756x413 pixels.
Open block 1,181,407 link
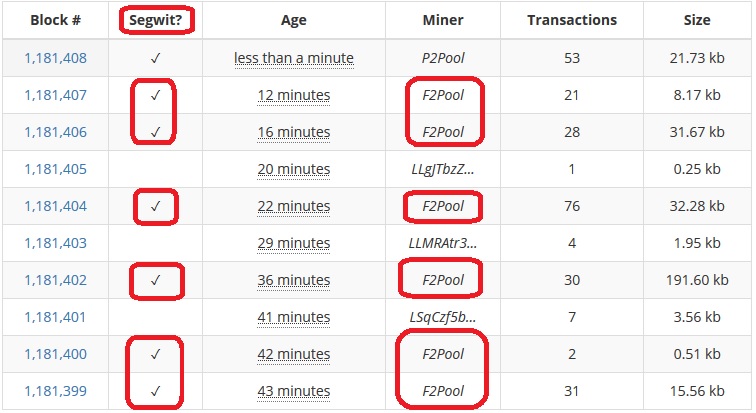click(x=55, y=95)
